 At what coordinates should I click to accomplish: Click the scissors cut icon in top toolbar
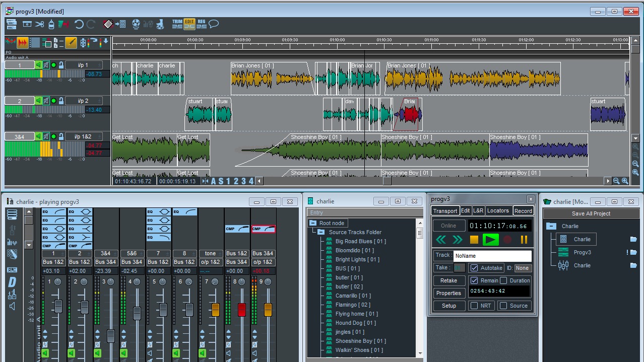click(39, 24)
